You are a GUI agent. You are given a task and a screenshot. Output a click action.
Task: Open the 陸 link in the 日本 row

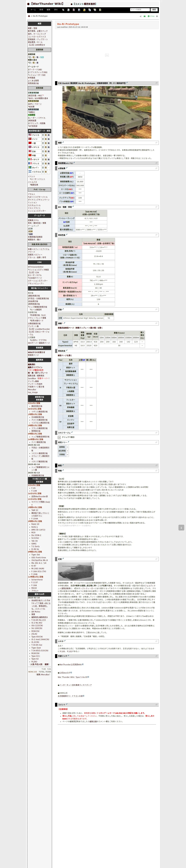click(46, 151)
